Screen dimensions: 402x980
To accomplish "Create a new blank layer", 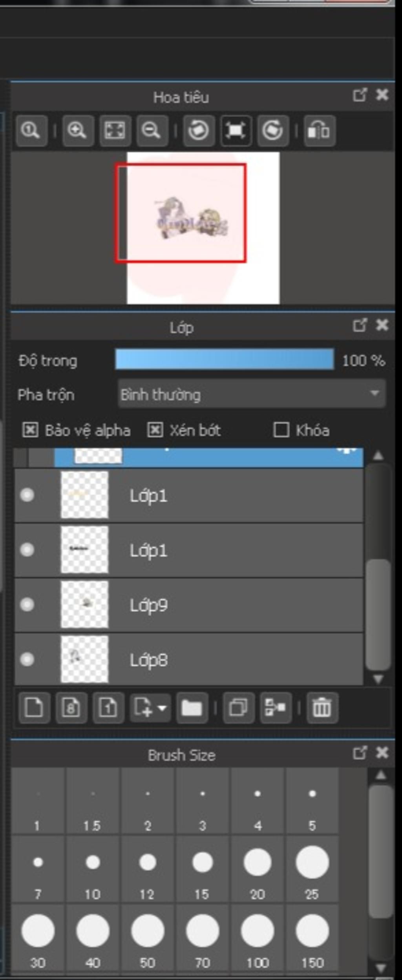I will tap(34, 708).
